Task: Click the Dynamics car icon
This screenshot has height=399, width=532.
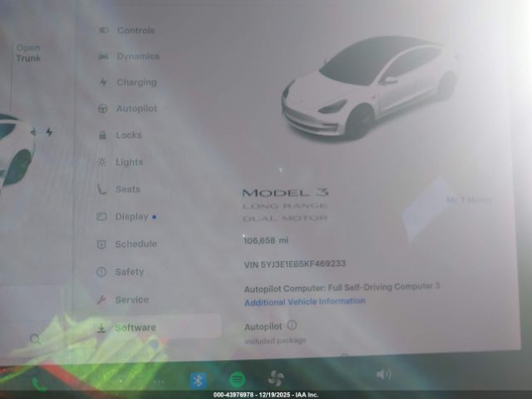Action: pos(103,57)
